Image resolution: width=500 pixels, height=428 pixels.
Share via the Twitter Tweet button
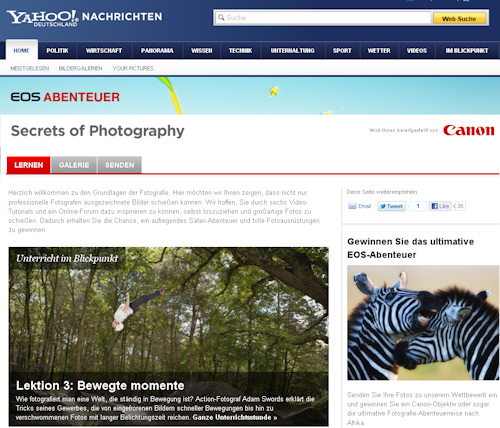[391, 206]
